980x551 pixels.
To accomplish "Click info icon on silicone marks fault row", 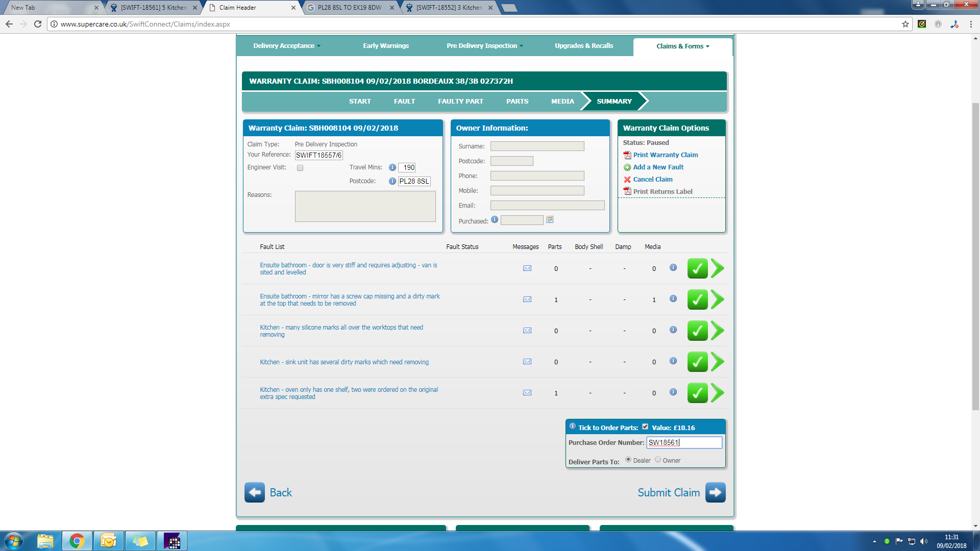I will [x=673, y=330].
